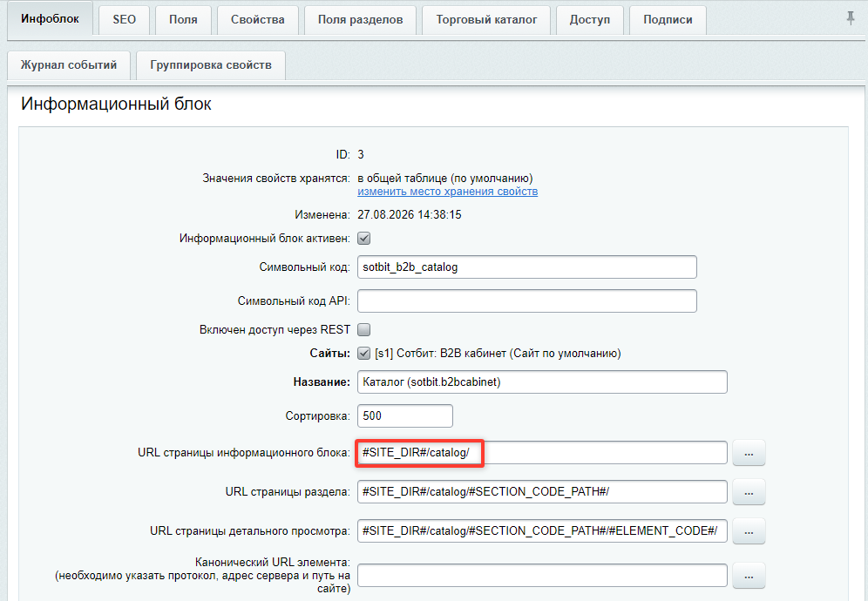
Task: Go to the Свойства tab
Action: click(258, 19)
